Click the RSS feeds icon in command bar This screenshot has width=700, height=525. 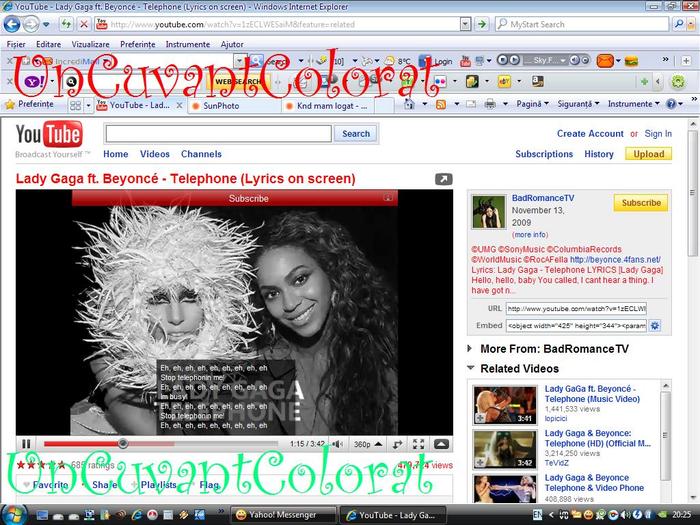(441, 104)
